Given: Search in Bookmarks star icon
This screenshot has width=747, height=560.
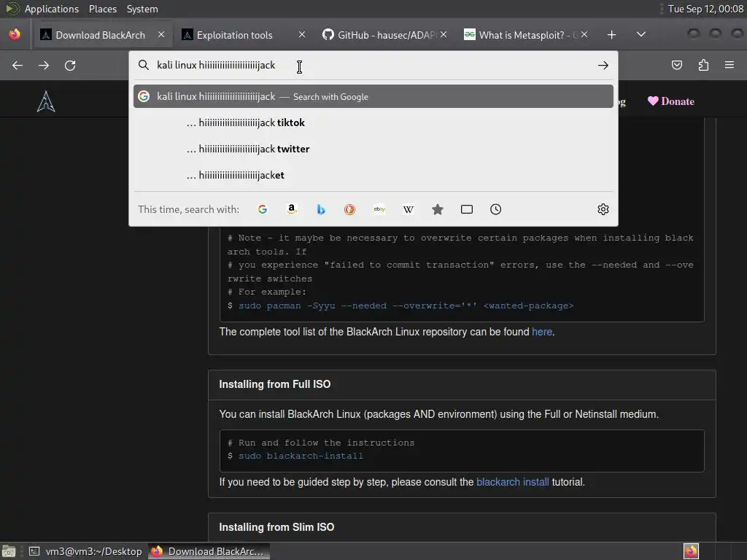Looking at the screenshot, I should click(x=438, y=209).
